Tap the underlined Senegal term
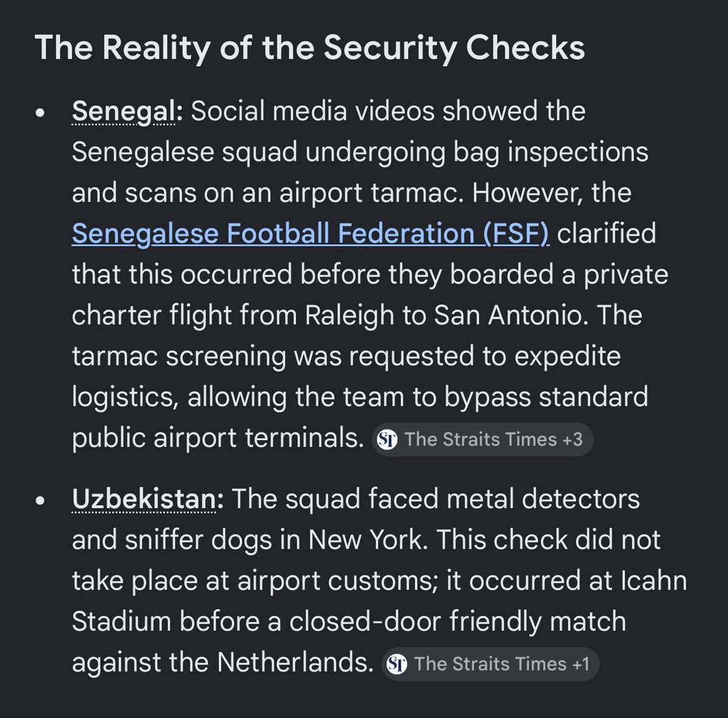This screenshot has height=718, width=728. point(124,111)
